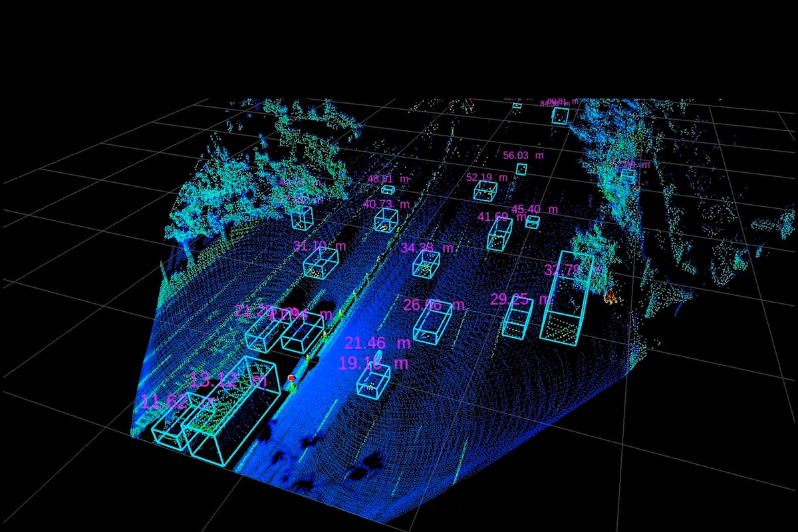The width and height of the screenshot is (798, 532).
Task: Click the 11.62 m distance label
Action: 178,402
